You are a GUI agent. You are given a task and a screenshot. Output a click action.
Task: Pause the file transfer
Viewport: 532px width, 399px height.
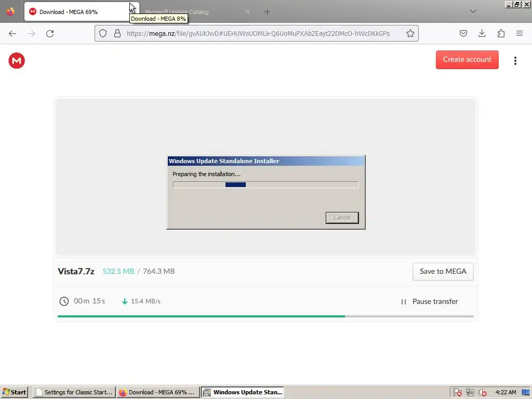point(429,302)
